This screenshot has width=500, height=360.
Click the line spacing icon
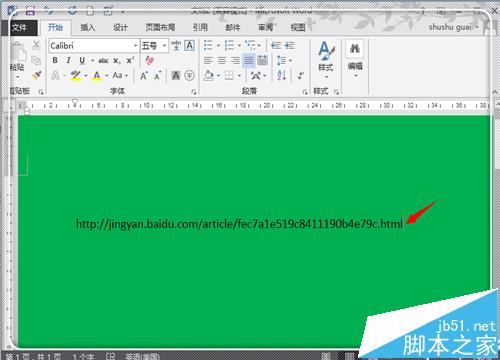[281, 61]
